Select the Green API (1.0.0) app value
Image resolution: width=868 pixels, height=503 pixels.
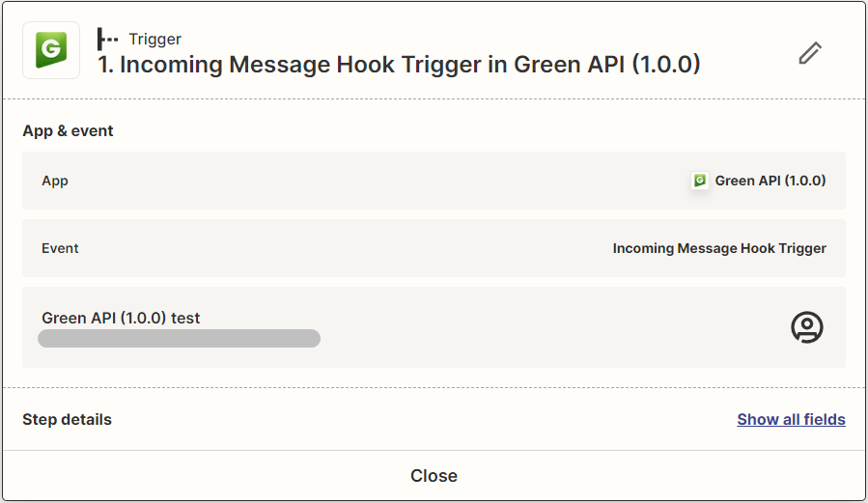click(x=770, y=181)
